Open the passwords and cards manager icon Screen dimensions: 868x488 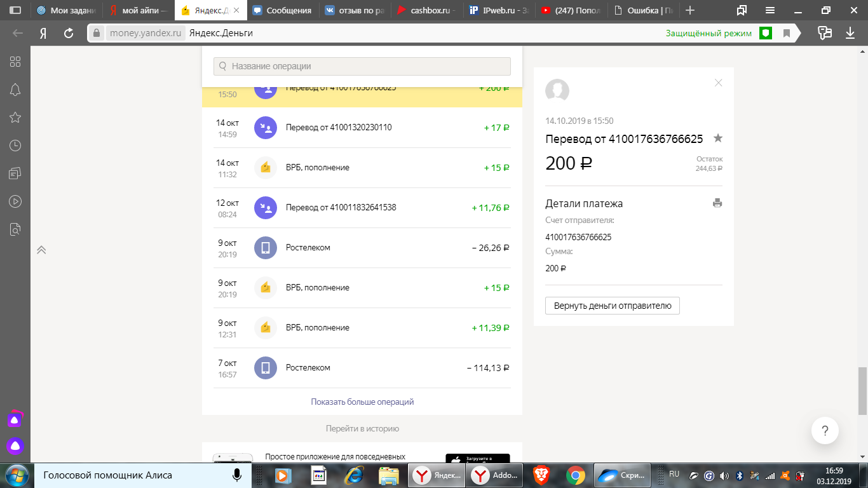click(x=825, y=33)
